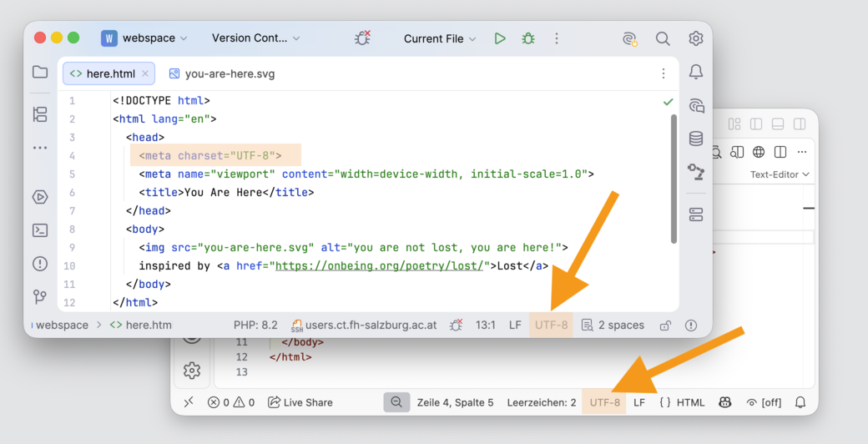Screen dimensions: 868x444
Task: Split the VS Code editor to the right
Action: (x=780, y=152)
